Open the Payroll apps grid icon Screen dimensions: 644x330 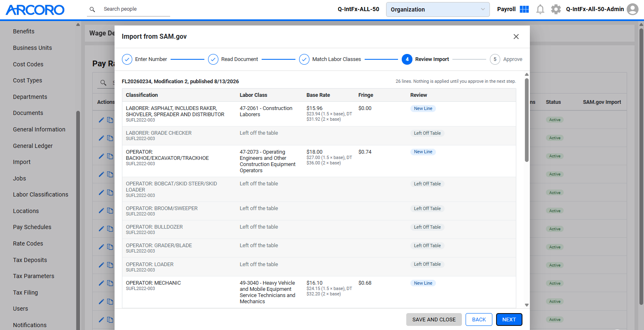[524, 9]
